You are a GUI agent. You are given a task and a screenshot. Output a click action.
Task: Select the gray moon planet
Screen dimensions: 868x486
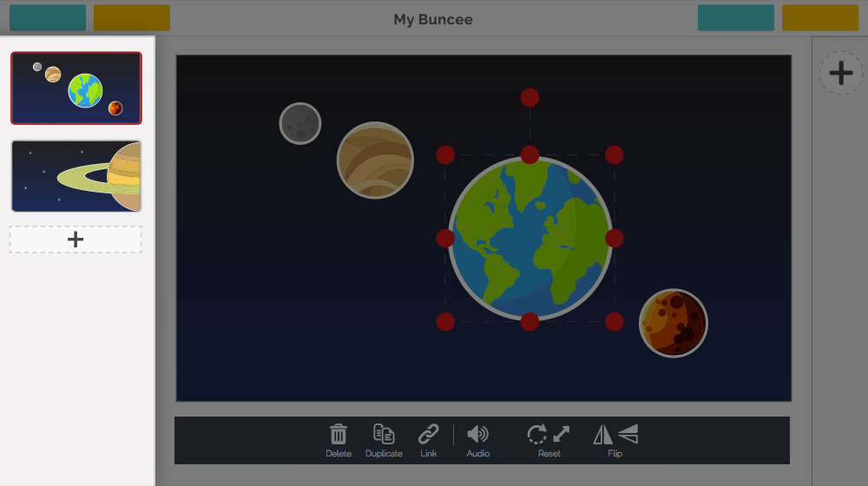tap(300, 124)
